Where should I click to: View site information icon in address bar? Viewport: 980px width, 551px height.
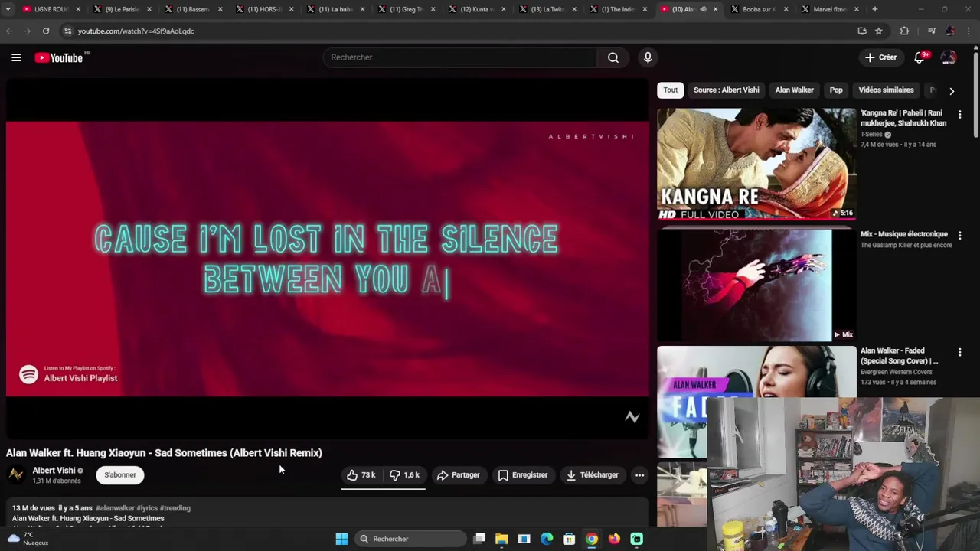pyautogui.click(x=67, y=31)
